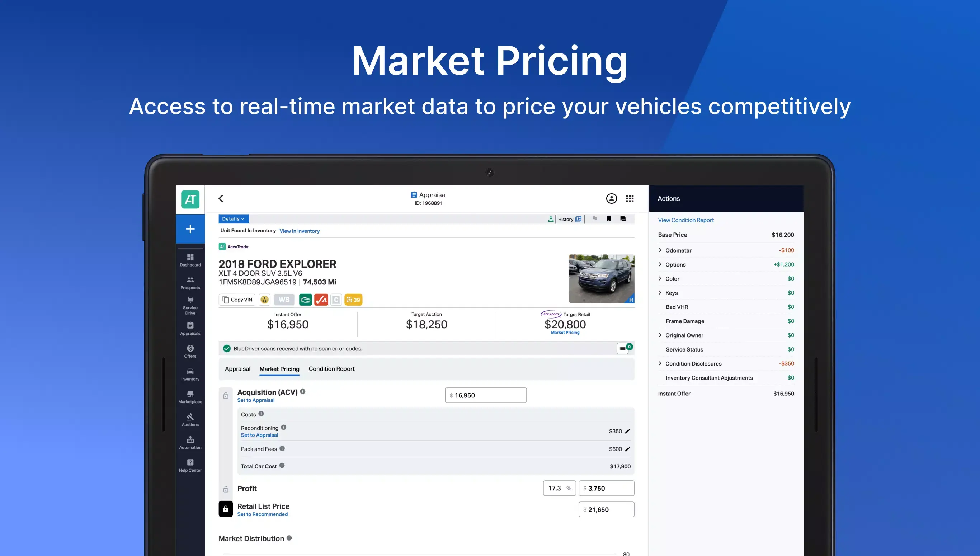Toggle the Acquisition (ACV) lock
Screen dimensions: 980x556
click(x=226, y=396)
